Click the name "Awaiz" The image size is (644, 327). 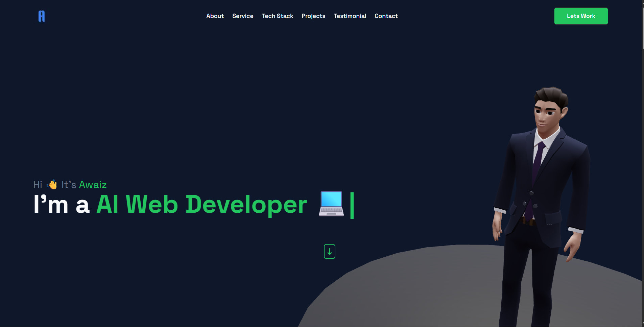(x=93, y=185)
